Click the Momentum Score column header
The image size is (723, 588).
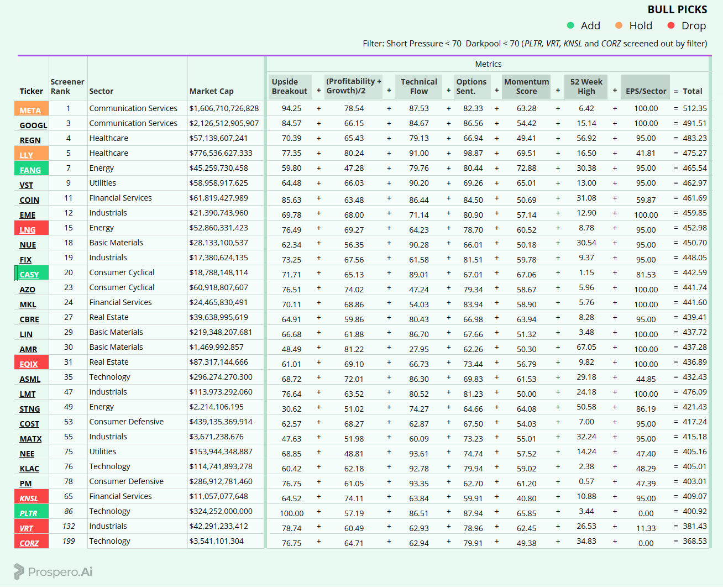coord(526,87)
